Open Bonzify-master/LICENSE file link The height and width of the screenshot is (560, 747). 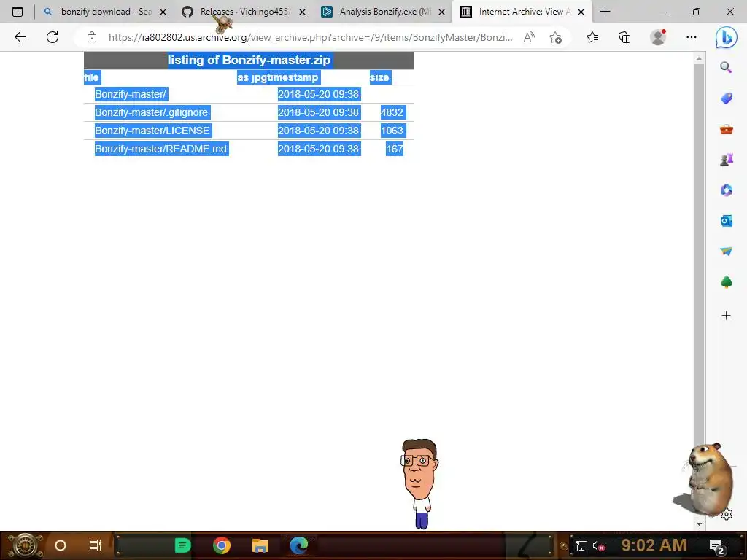point(152,131)
